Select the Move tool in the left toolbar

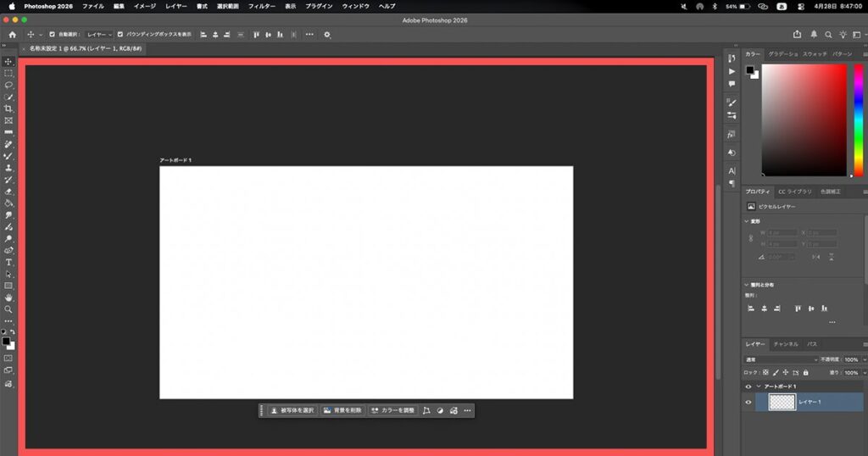[8, 62]
